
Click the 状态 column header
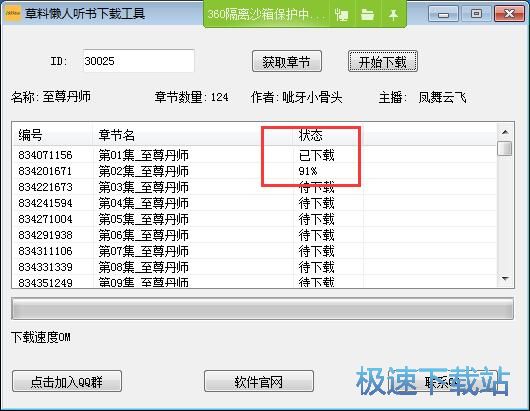pos(328,135)
